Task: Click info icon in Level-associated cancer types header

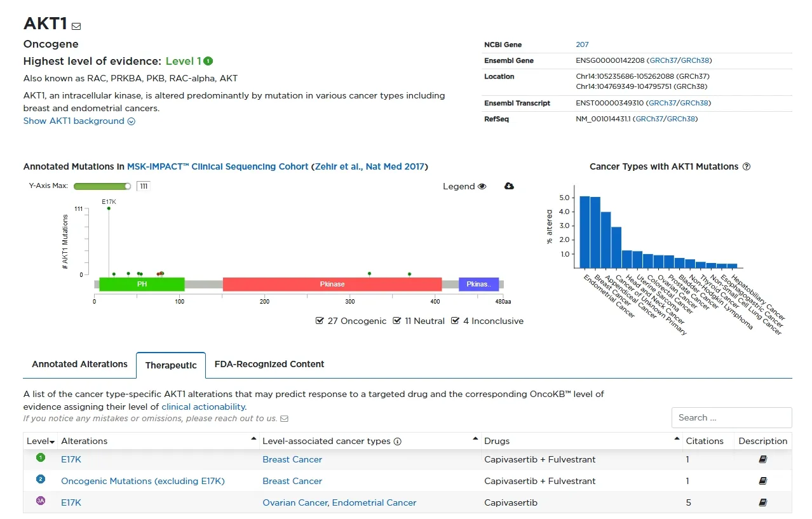Action: click(398, 441)
